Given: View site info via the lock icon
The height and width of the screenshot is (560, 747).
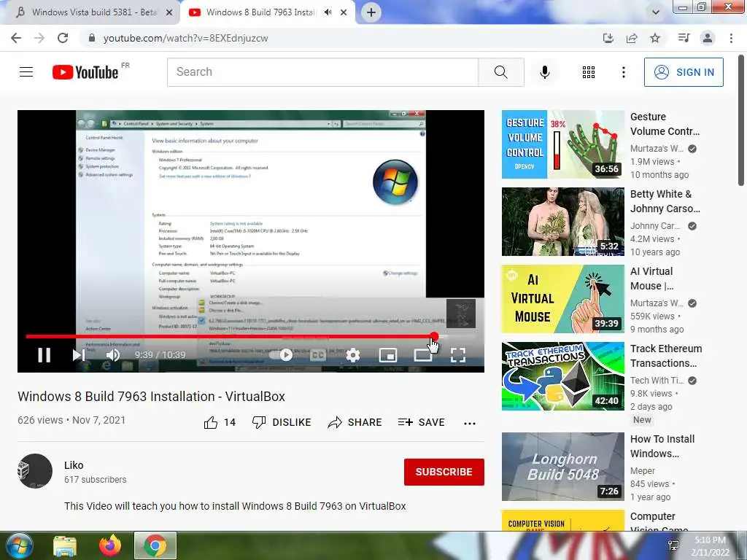Looking at the screenshot, I should [x=92, y=38].
